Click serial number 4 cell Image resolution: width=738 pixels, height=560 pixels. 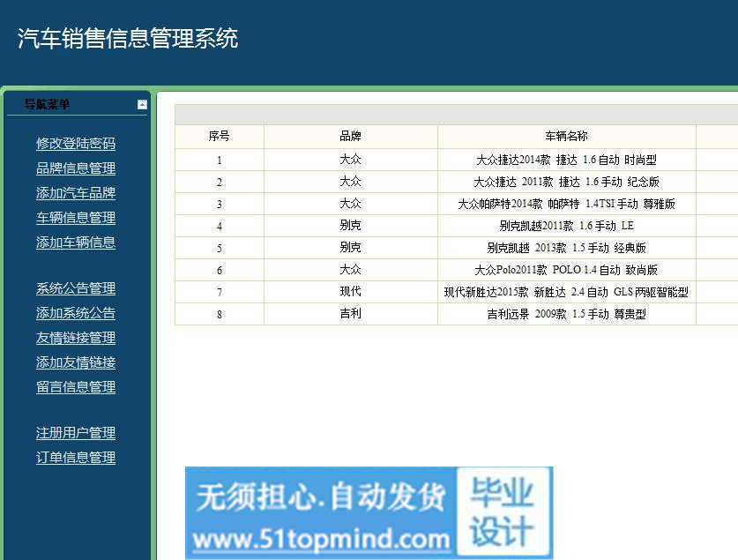coord(220,226)
